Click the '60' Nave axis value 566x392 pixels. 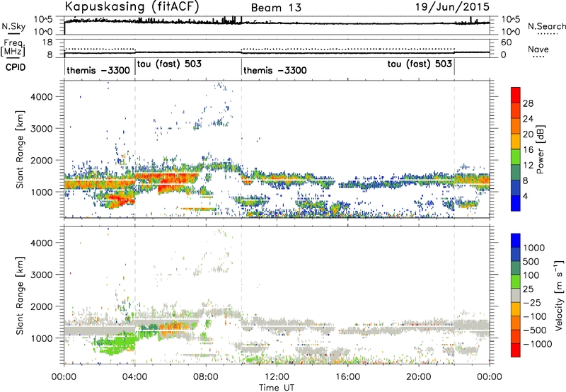(x=507, y=42)
